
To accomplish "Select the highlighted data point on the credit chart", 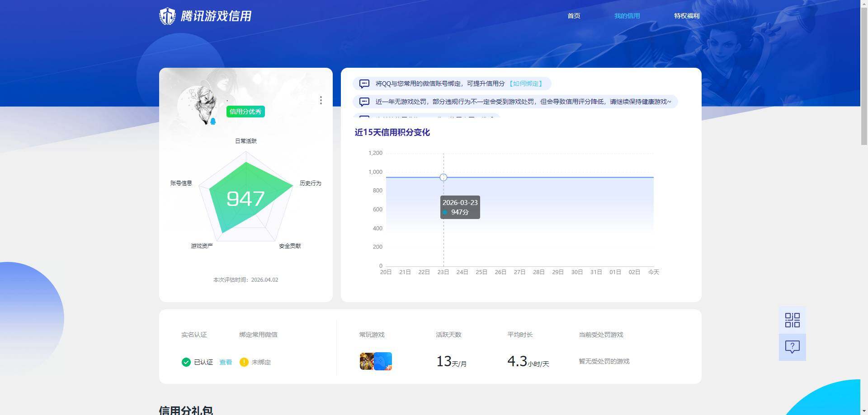I will (x=443, y=177).
